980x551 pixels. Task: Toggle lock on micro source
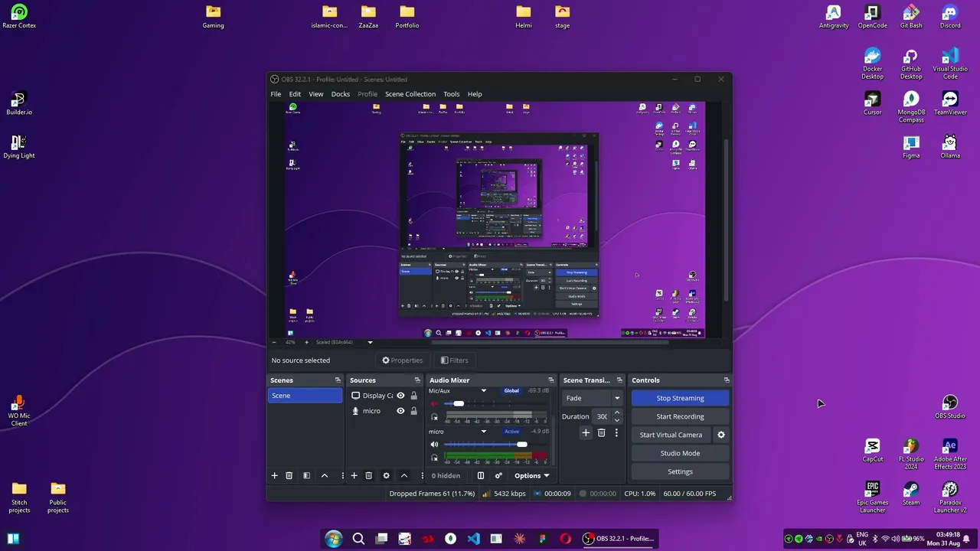point(413,411)
